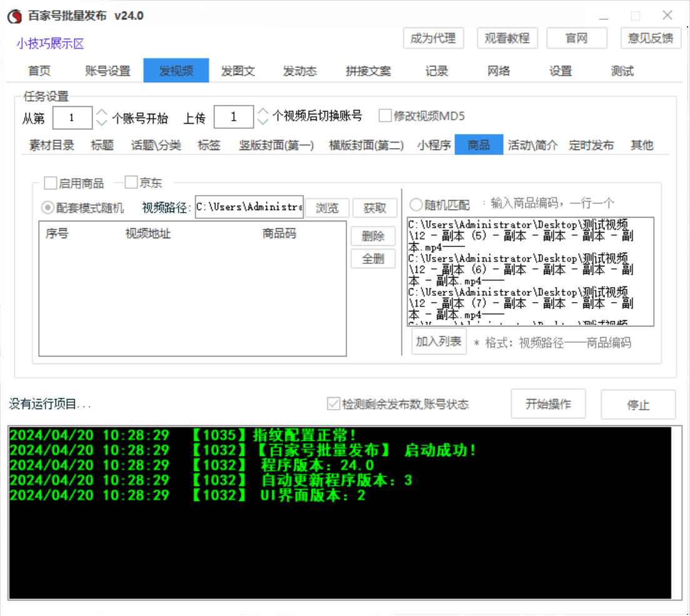This screenshot has height=616, width=690.
Task: Click the 获取 button
Action: pyautogui.click(x=375, y=208)
